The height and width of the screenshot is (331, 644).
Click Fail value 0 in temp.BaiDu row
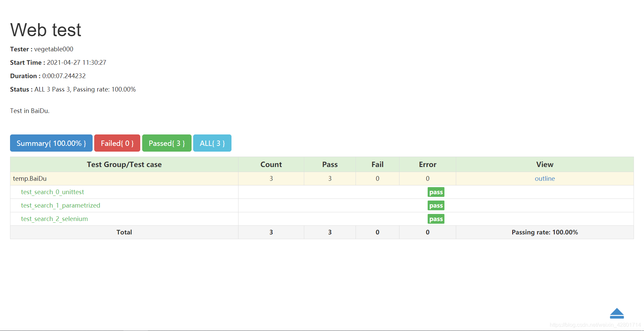377,178
